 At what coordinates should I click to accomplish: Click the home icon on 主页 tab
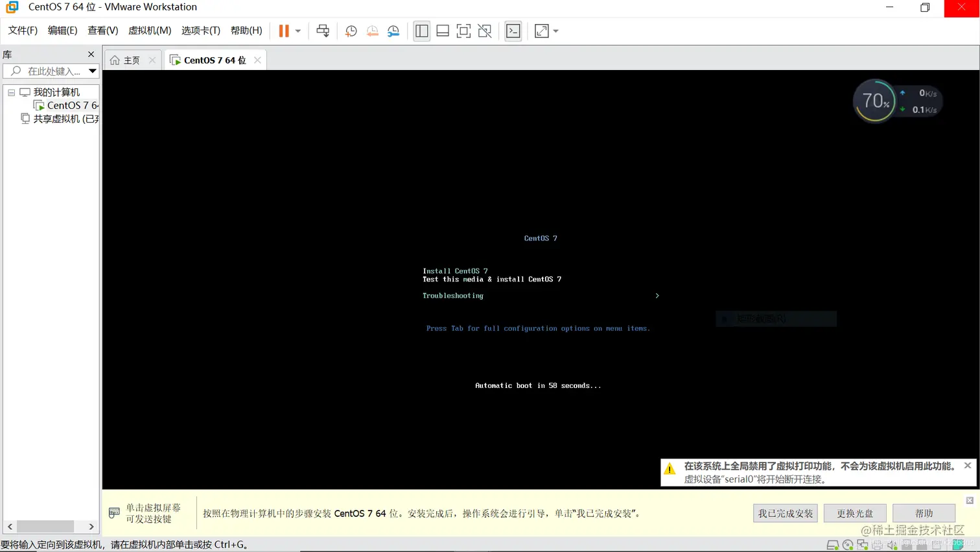(115, 60)
